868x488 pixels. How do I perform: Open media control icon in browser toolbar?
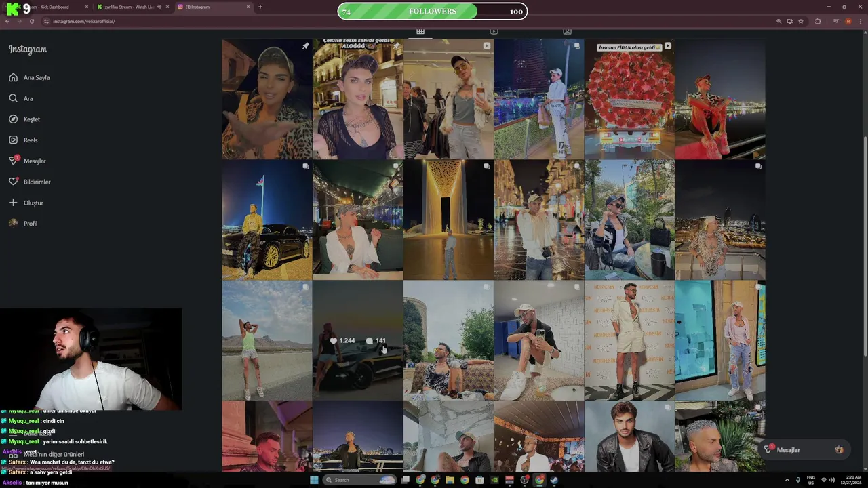(x=835, y=21)
